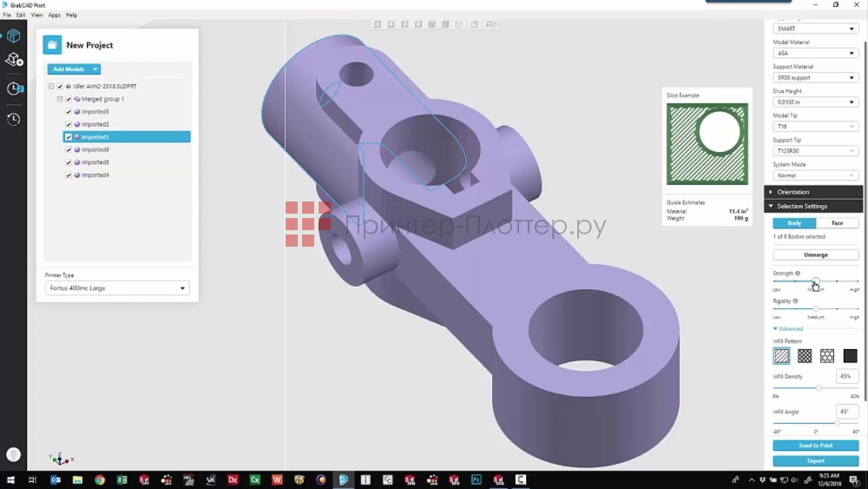Open the Add Models dropdown arrow

click(95, 69)
